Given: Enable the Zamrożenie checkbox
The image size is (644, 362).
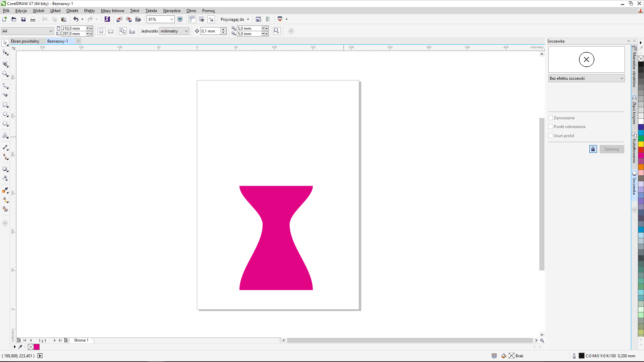Looking at the screenshot, I should pos(550,118).
